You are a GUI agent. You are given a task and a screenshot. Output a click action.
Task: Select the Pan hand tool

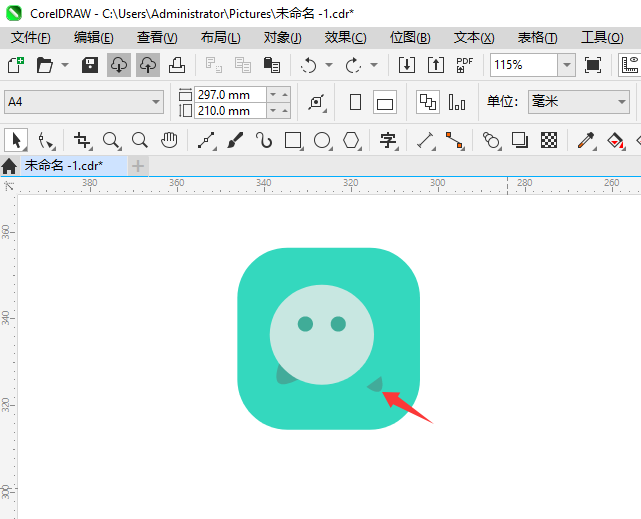pos(169,141)
